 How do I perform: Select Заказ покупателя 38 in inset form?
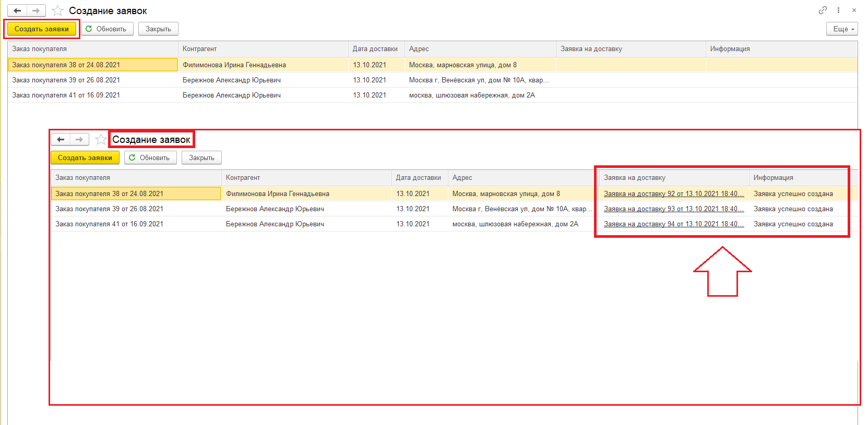click(x=136, y=193)
